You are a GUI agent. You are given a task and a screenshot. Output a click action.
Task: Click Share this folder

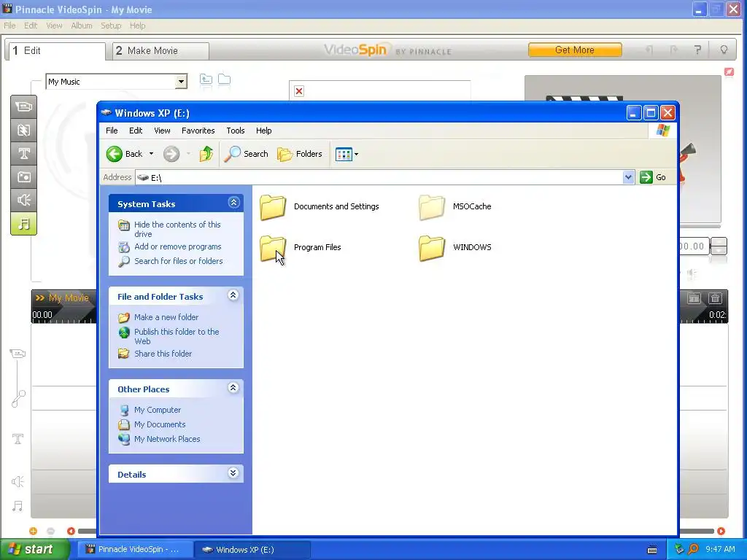[163, 354]
